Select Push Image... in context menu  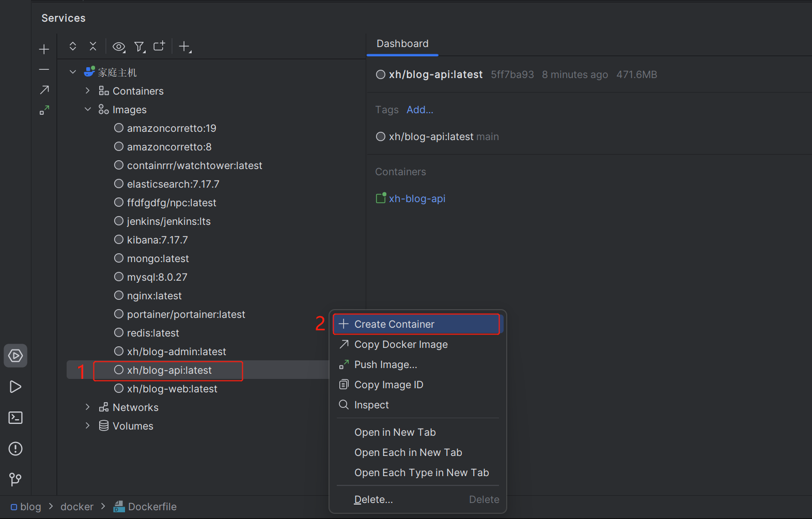pyautogui.click(x=385, y=365)
